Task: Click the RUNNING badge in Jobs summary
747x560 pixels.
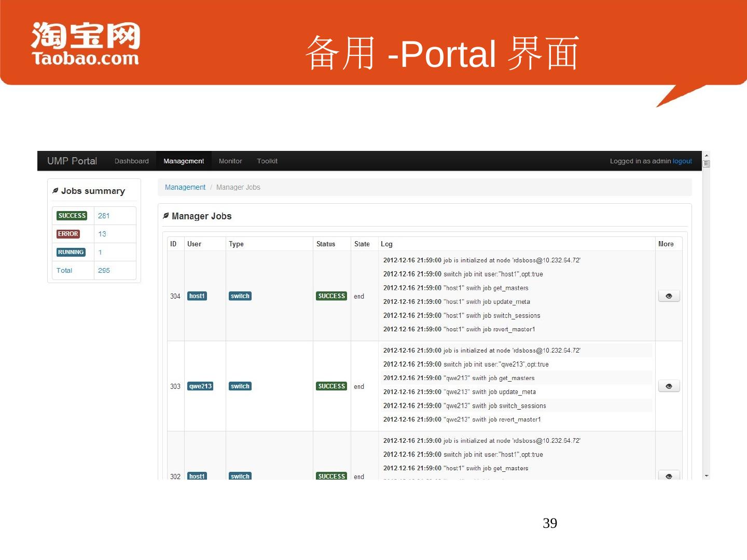Action: coord(71,252)
